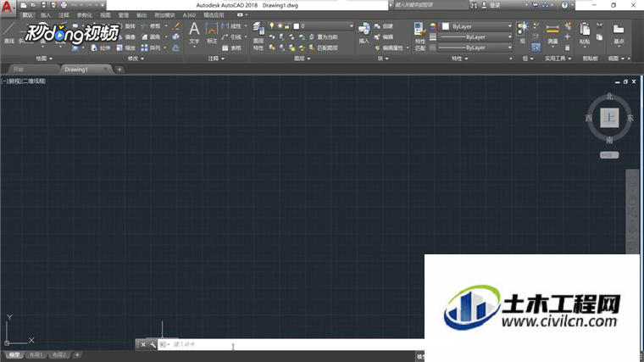The image size is (644, 362).
Task: Switch to the A360 ribbon tab
Action: pos(189,15)
